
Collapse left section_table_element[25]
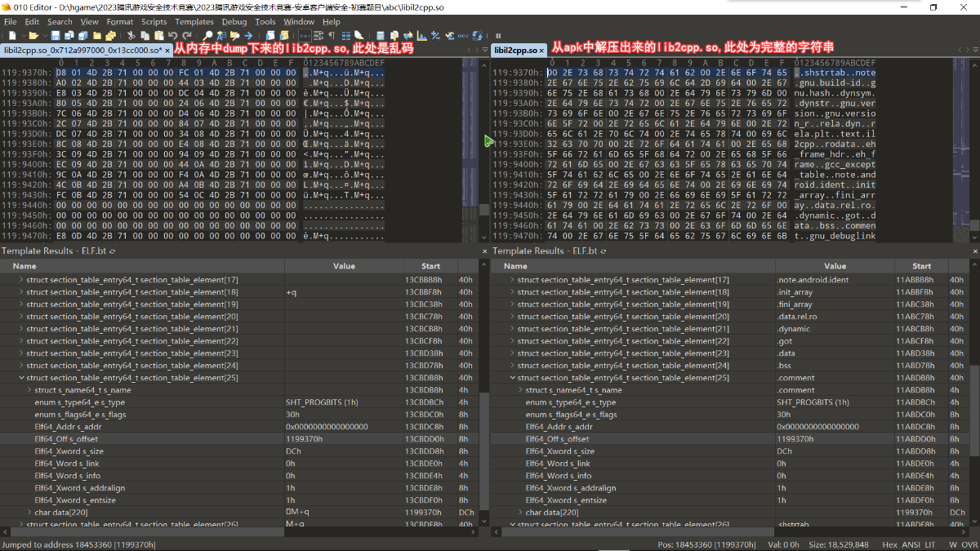[21, 378]
